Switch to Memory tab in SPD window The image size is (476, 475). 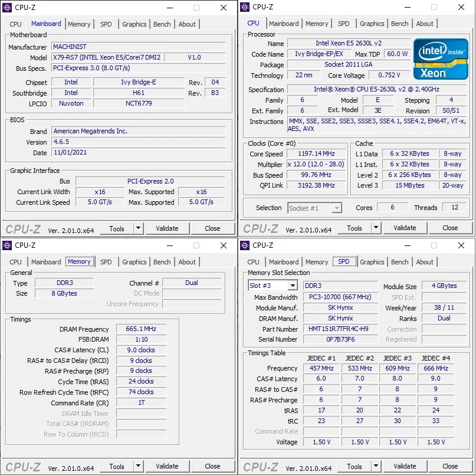coord(317,262)
